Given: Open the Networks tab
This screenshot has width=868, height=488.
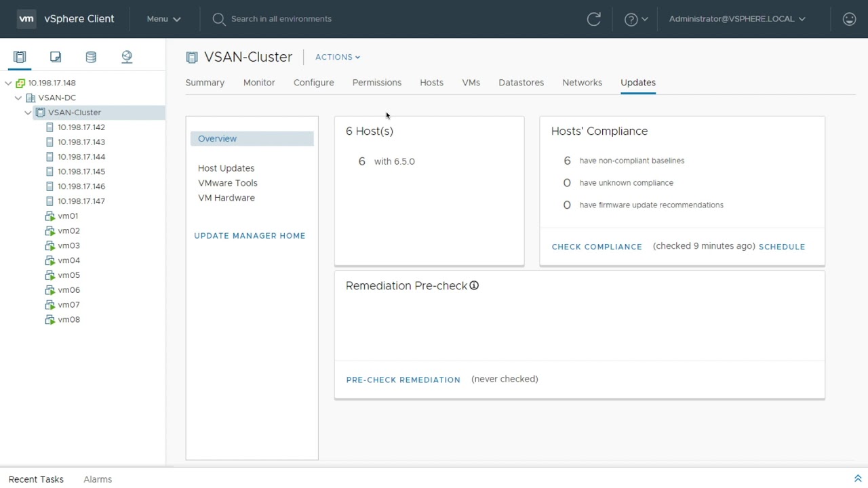Looking at the screenshot, I should (x=582, y=83).
